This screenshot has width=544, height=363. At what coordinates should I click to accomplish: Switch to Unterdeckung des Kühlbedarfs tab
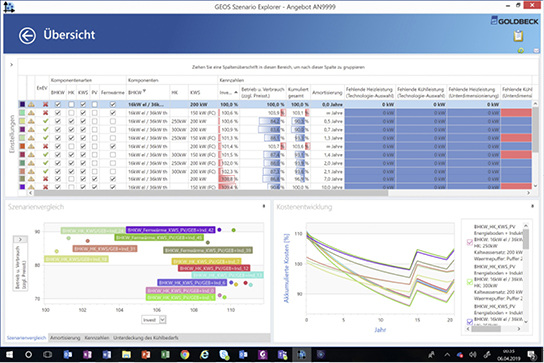point(146,338)
